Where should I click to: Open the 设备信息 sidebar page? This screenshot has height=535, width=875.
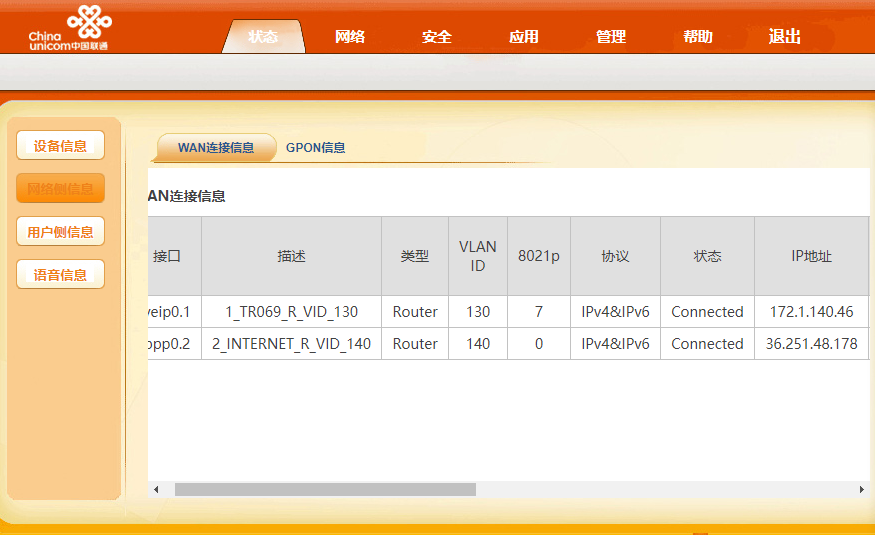[x=60, y=146]
